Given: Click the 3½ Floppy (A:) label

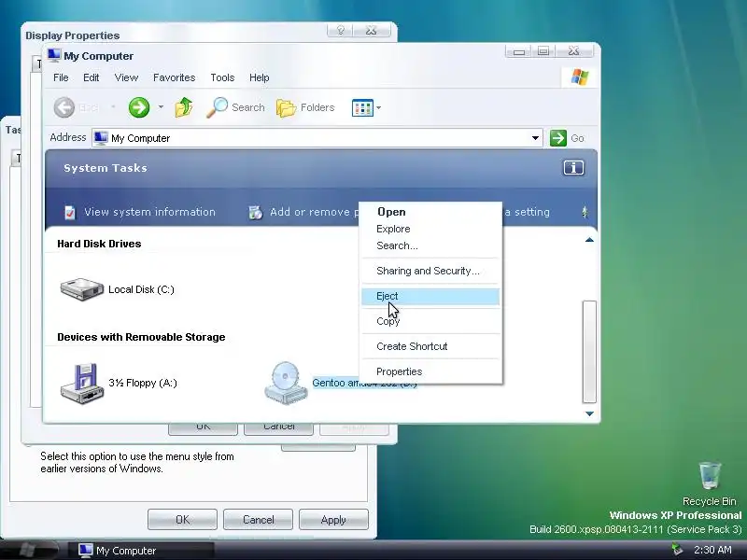Looking at the screenshot, I should (x=143, y=383).
